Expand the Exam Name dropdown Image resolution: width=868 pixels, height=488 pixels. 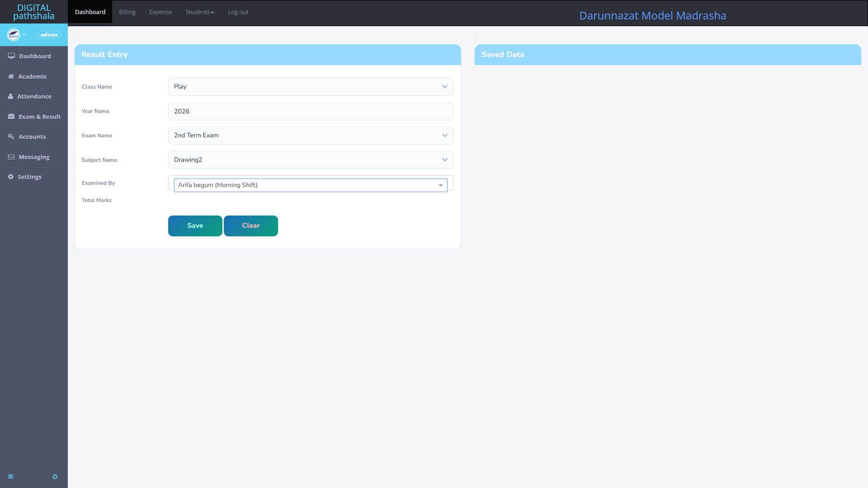[x=310, y=136]
